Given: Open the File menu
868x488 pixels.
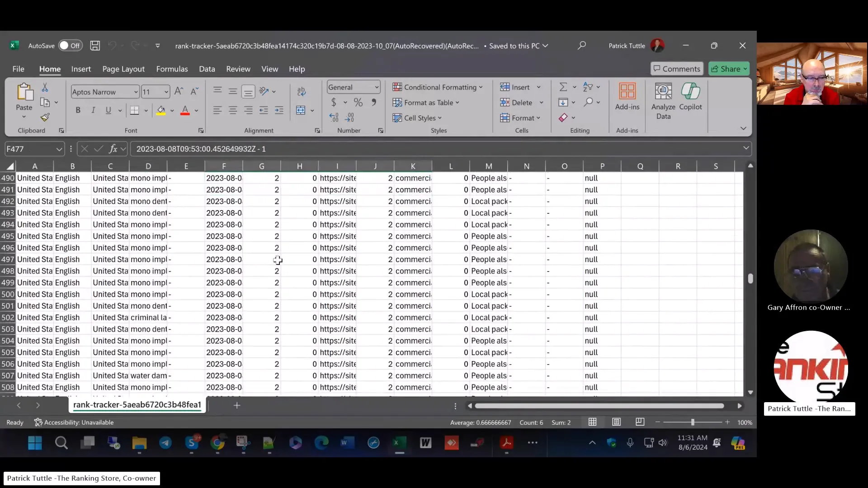Looking at the screenshot, I should [19, 69].
